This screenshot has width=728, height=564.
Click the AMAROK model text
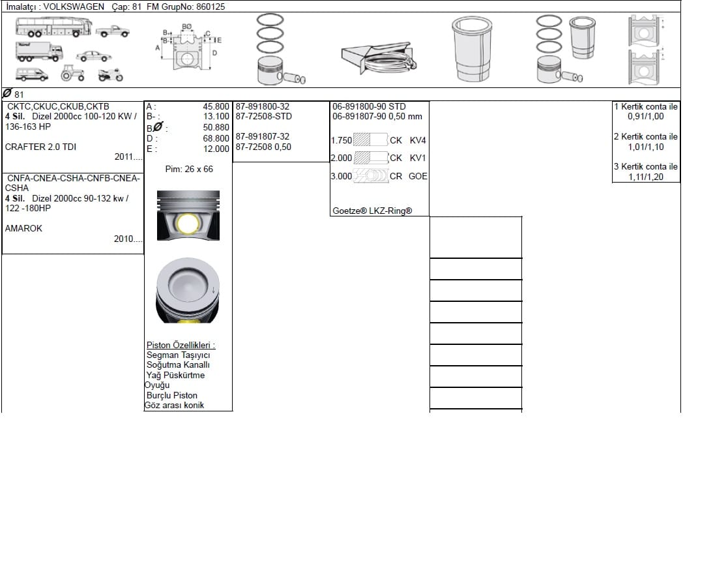pos(23,229)
